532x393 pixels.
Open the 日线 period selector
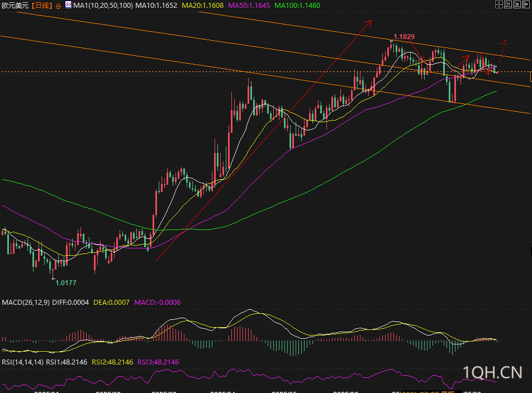(42, 5)
